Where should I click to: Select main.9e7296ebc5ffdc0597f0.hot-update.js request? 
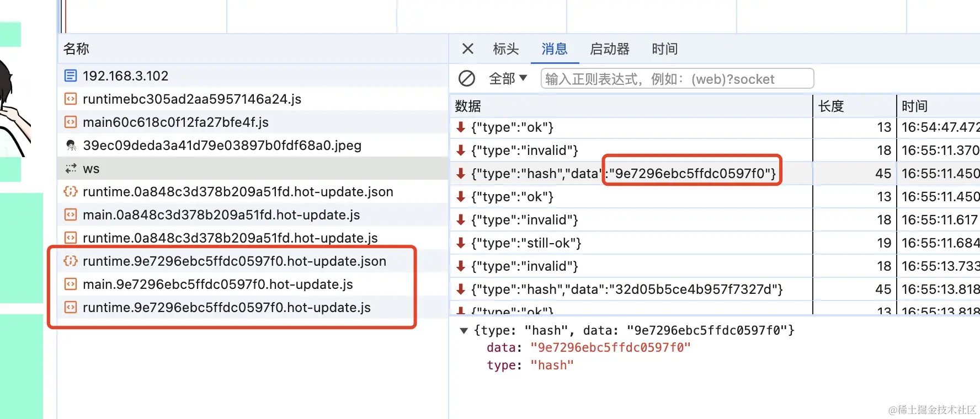click(x=253, y=284)
